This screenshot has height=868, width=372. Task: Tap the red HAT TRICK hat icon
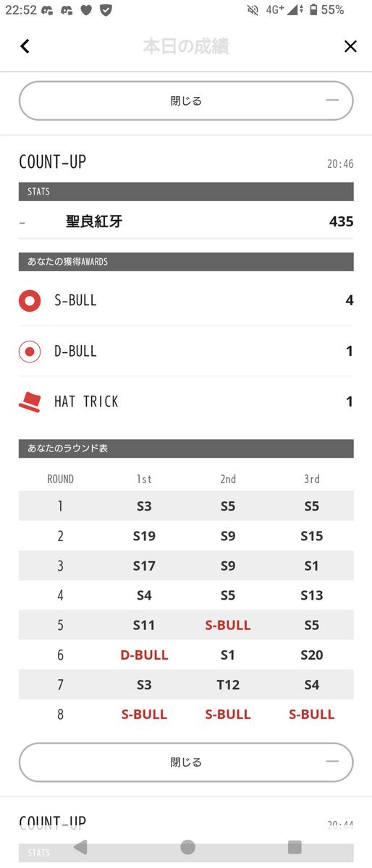[30, 401]
